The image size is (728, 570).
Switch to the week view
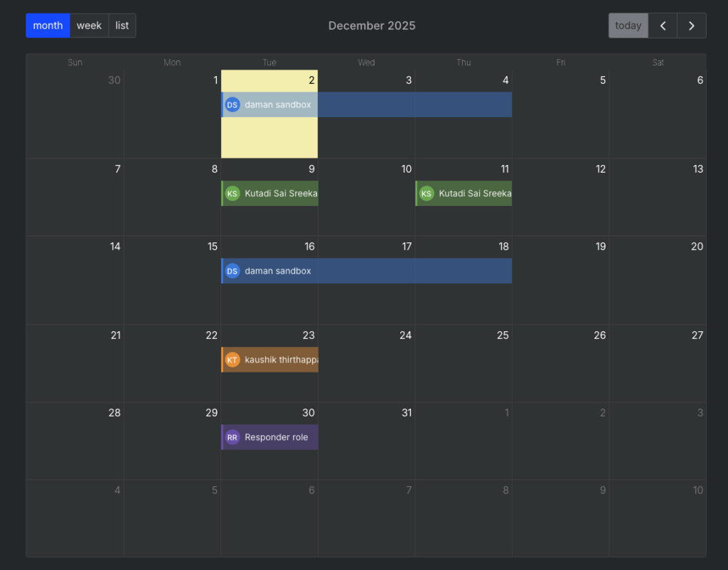[x=89, y=26]
